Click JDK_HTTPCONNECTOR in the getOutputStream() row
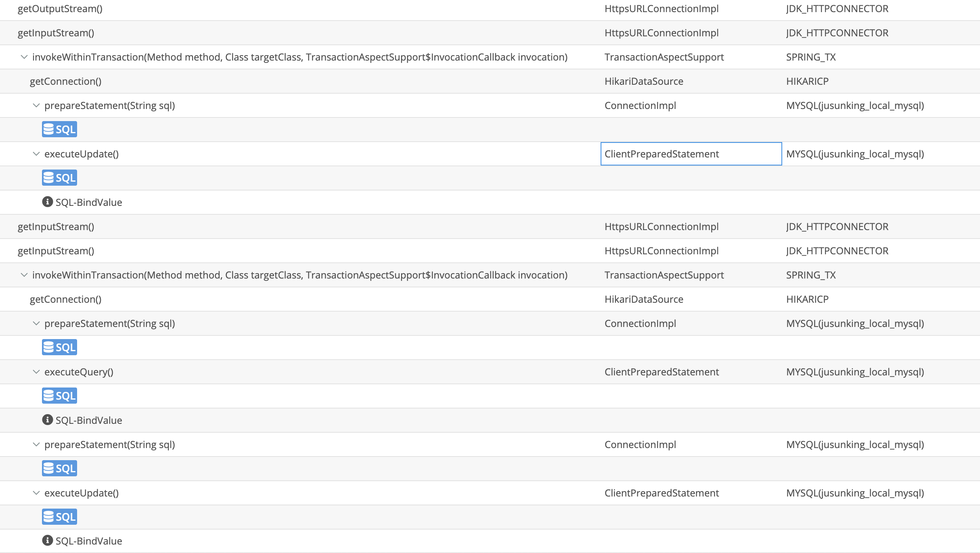The image size is (980, 553). 837,8
